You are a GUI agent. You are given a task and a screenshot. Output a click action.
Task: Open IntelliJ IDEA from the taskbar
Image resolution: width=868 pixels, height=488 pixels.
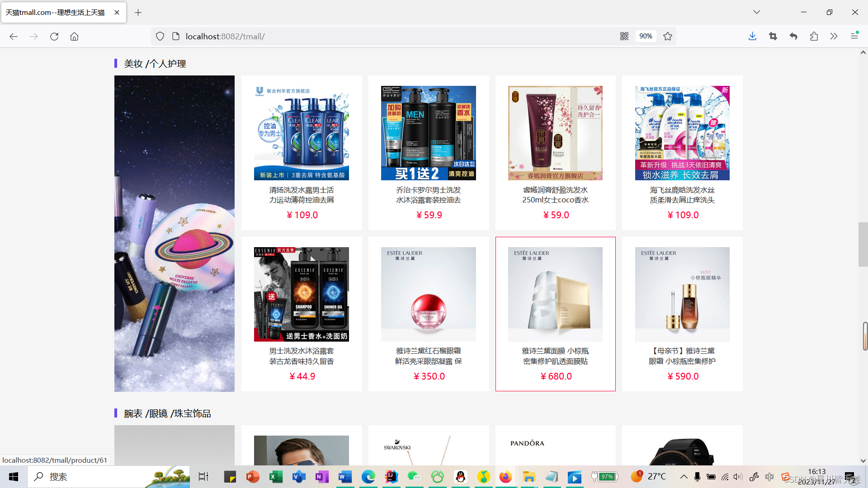pyautogui.click(x=391, y=477)
